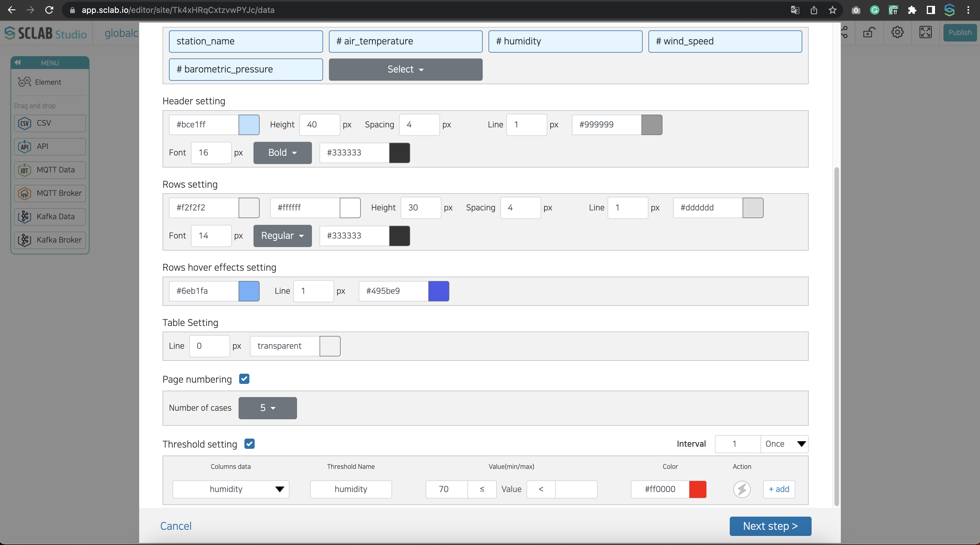Open the rows font Regular dropdown
This screenshot has width=980, height=545.
pos(283,236)
